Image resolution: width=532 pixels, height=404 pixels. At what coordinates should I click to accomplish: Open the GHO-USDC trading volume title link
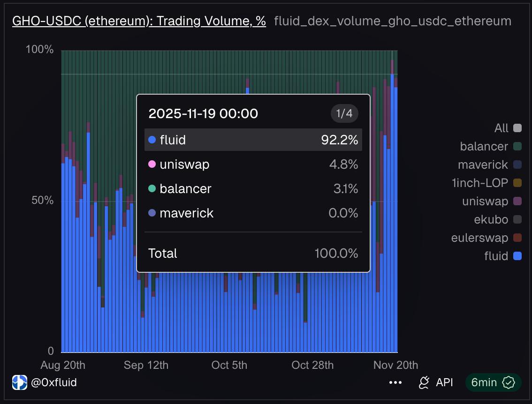point(138,21)
